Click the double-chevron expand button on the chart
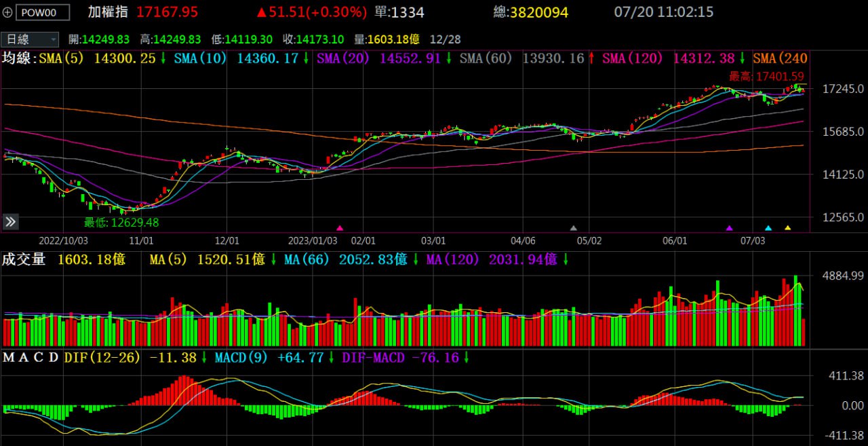This screenshot has height=446, width=868. (10, 222)
